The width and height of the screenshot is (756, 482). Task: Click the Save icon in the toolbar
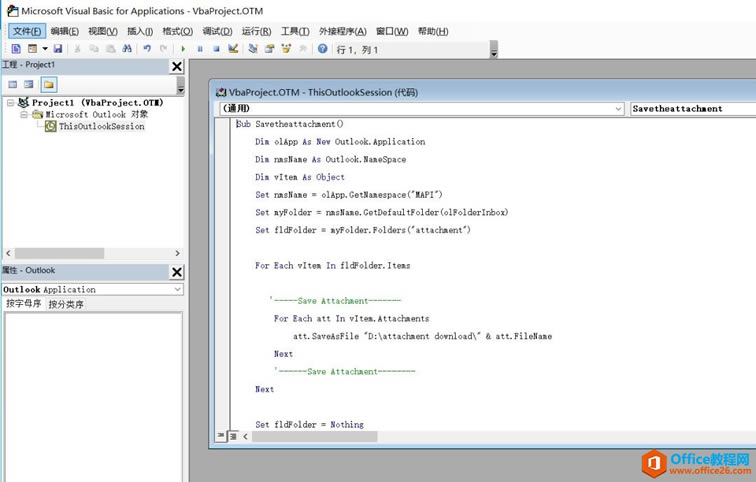point(58,48)
